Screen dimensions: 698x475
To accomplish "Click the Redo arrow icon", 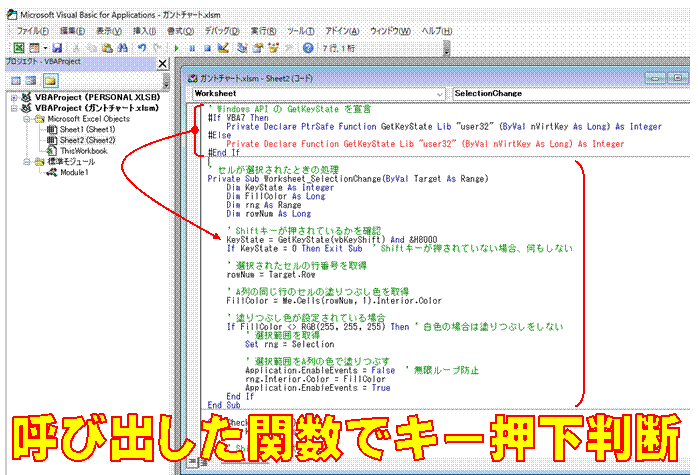I will pyautogui.click(x=157, y=48).
